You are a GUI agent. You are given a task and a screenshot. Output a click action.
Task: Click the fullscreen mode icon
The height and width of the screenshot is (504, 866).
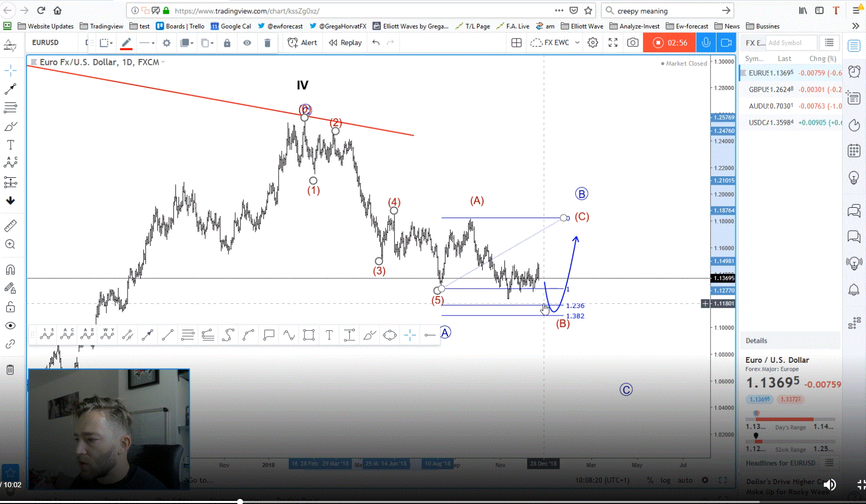point(613,43)
